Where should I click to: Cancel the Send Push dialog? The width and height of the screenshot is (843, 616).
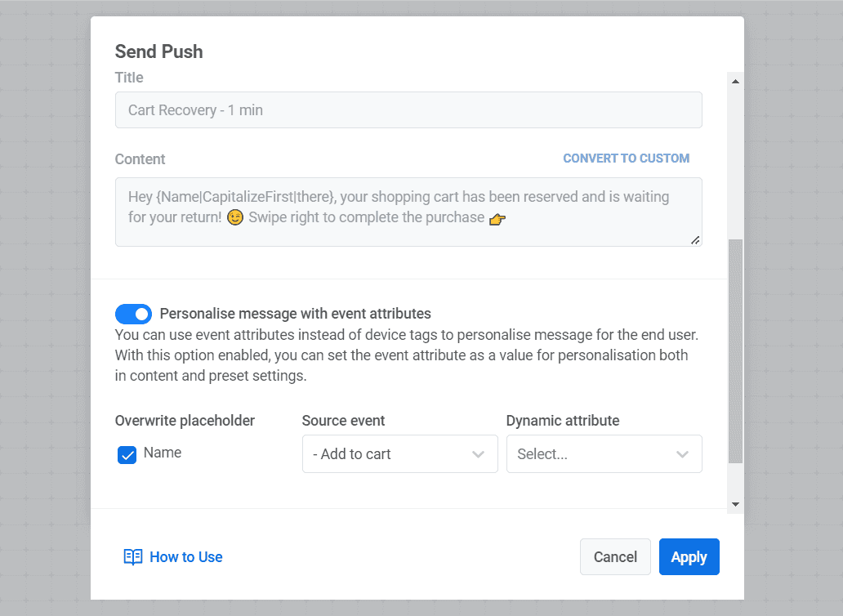click(615, 556)
